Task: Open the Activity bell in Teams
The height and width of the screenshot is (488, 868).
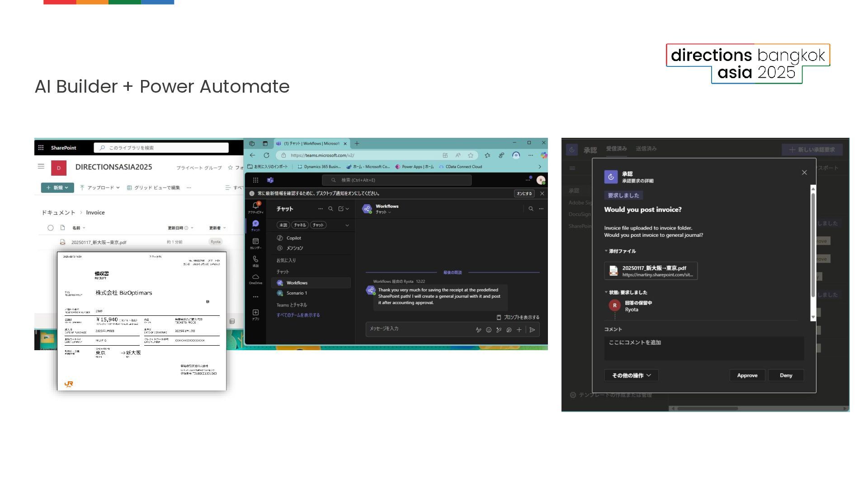Action: tap(255, 206)
